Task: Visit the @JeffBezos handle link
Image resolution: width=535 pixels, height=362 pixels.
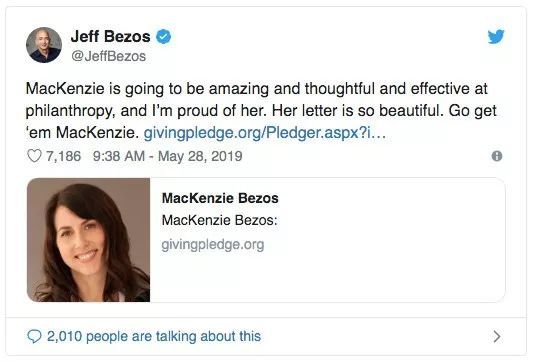Action: pos(109,56)
